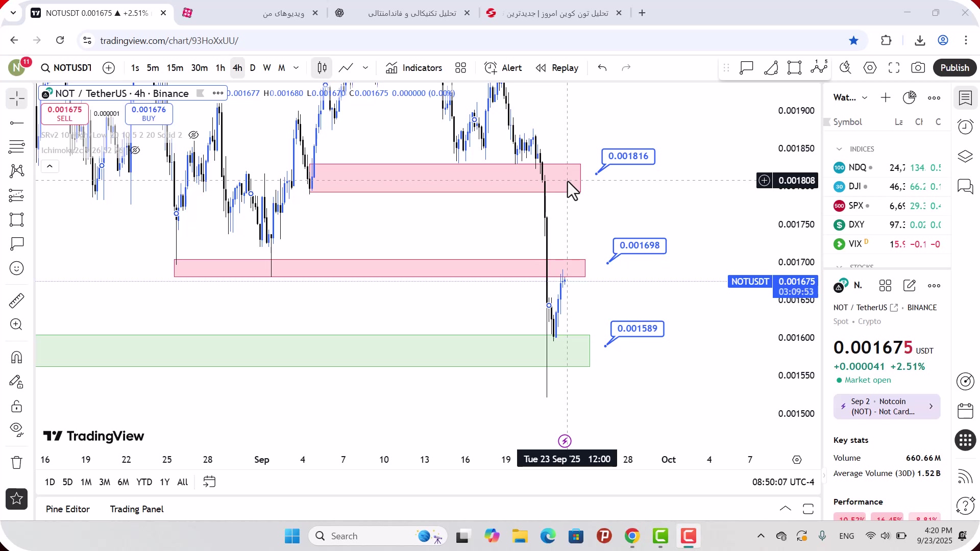Switch to the 30m timeframe
Image resolution: width=980 pixels, height=551 pixels.
pos(200,68)
